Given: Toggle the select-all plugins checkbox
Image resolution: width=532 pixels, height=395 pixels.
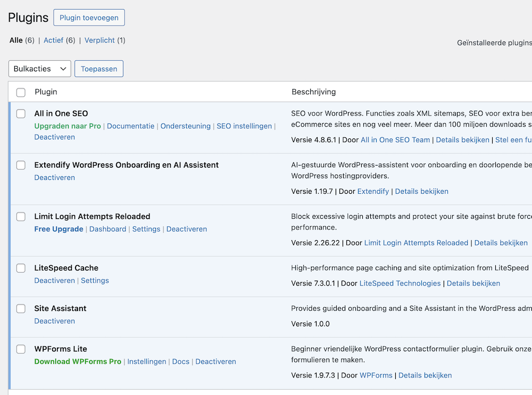Looking at the screenshot, I should (x=21, y=93).
